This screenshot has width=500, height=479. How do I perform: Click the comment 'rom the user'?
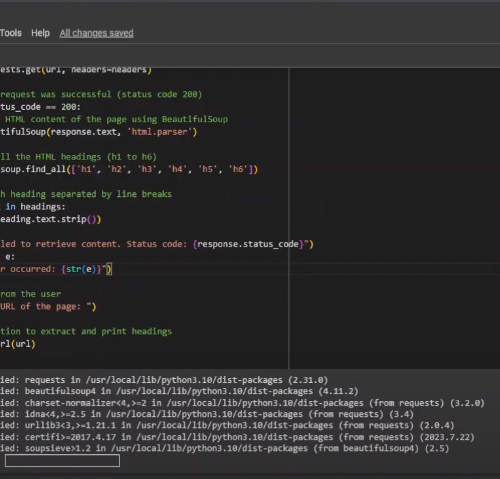31,294
